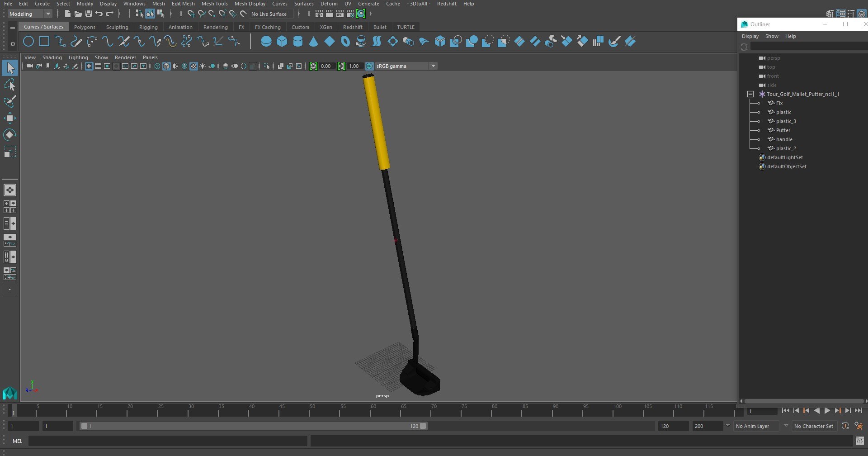
Task: Toggle wireframe shading in viewport
Action: [x=157, y=66]
